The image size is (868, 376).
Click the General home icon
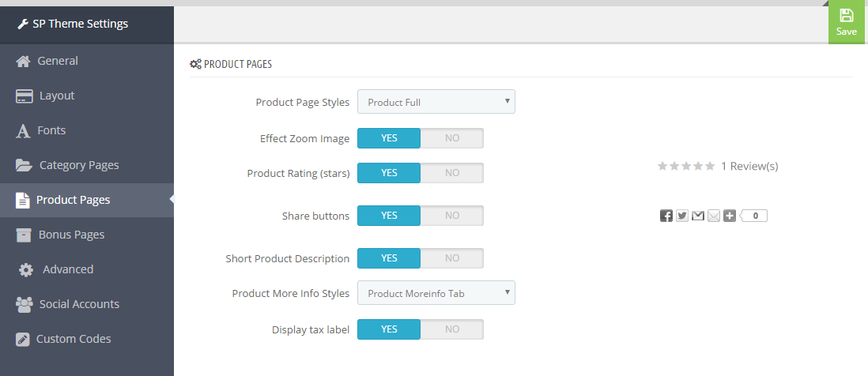pos(23,62)
